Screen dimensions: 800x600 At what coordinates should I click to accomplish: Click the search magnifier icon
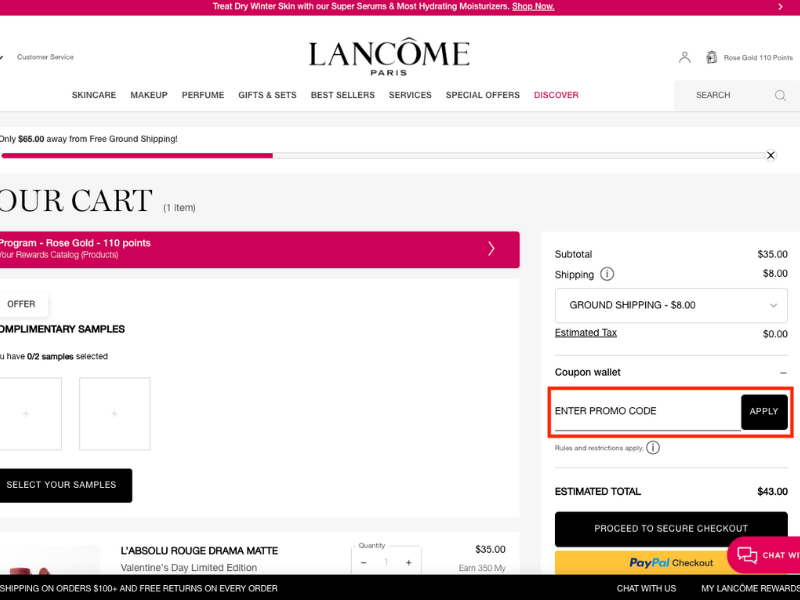pyautogui.click(x=779, y=95)
